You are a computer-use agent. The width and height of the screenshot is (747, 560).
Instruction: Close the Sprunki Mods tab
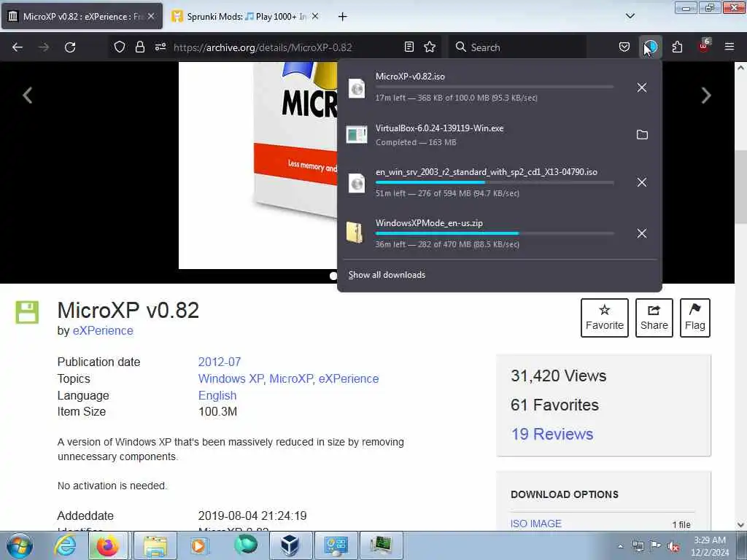point(315,16)
